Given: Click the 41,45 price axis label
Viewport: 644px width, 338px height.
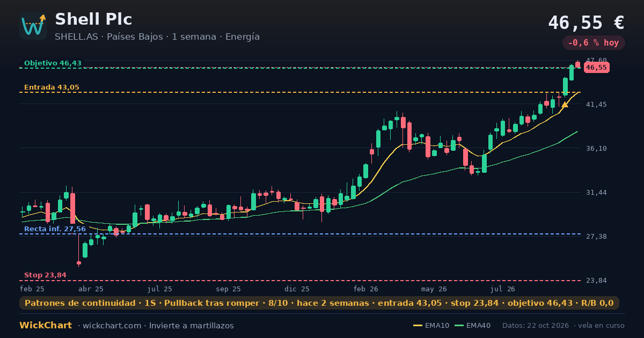Looking at the screenshot, I should pos(596,104).
